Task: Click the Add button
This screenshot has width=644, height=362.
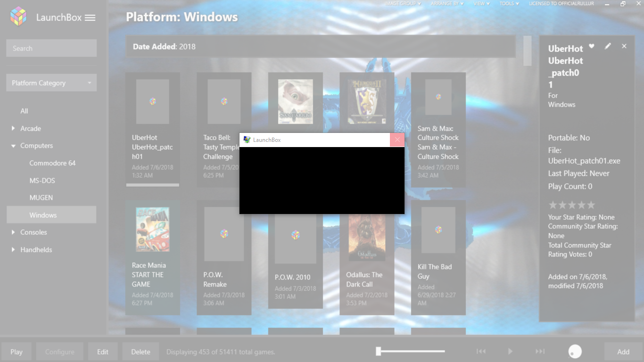Action: [623, 352]
